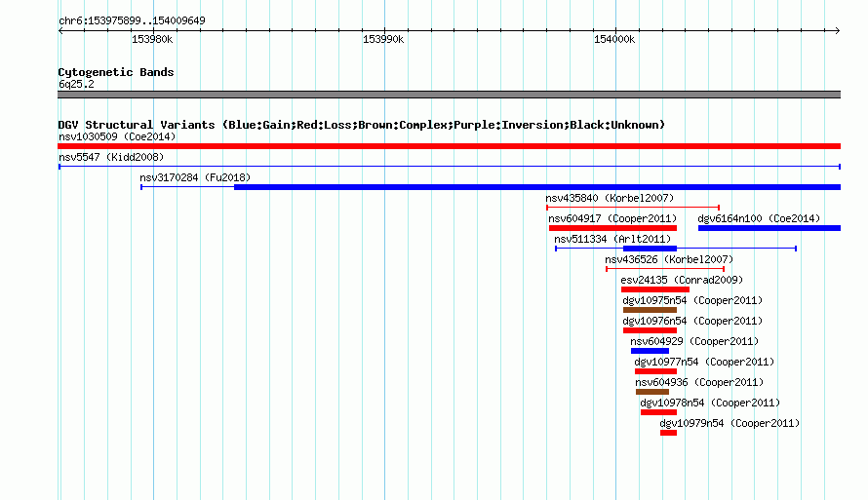Open the nsv604929 (Cooper2011) label
The height and width of the screenshot is (500, 868).
pos(694,341)
